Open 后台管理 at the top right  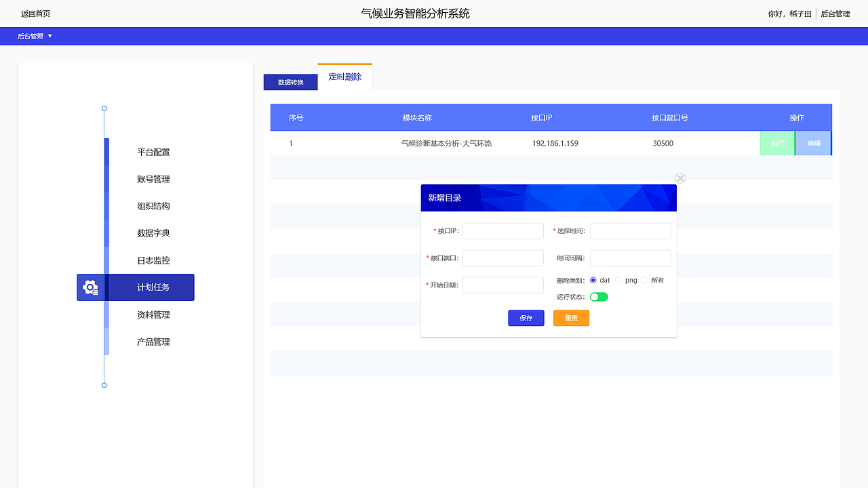[x=835, y=13]
